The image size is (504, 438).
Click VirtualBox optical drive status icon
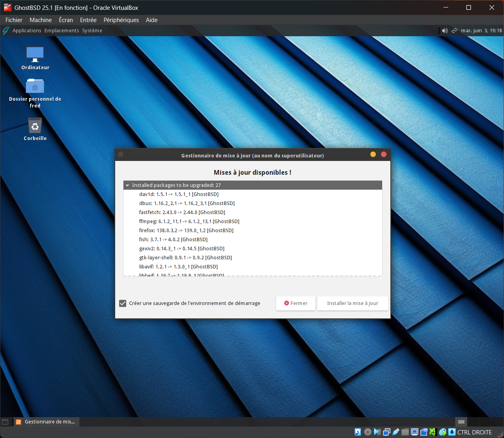pos(368,432)
